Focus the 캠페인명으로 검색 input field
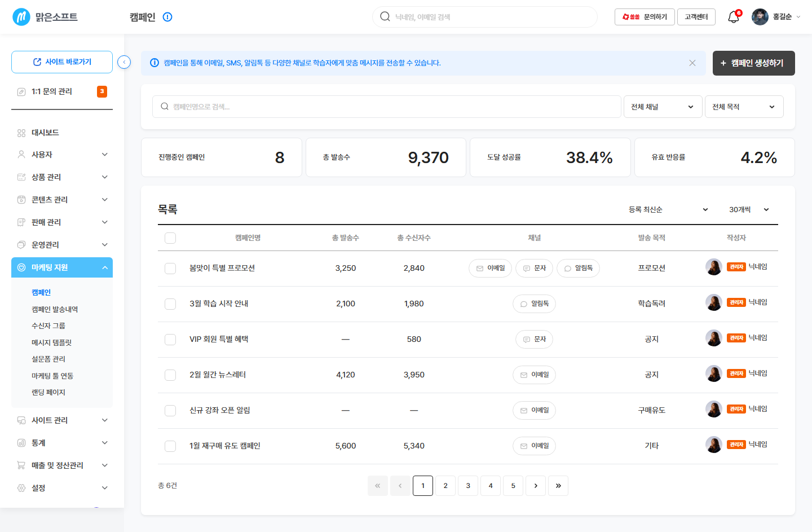 [387, 107]
